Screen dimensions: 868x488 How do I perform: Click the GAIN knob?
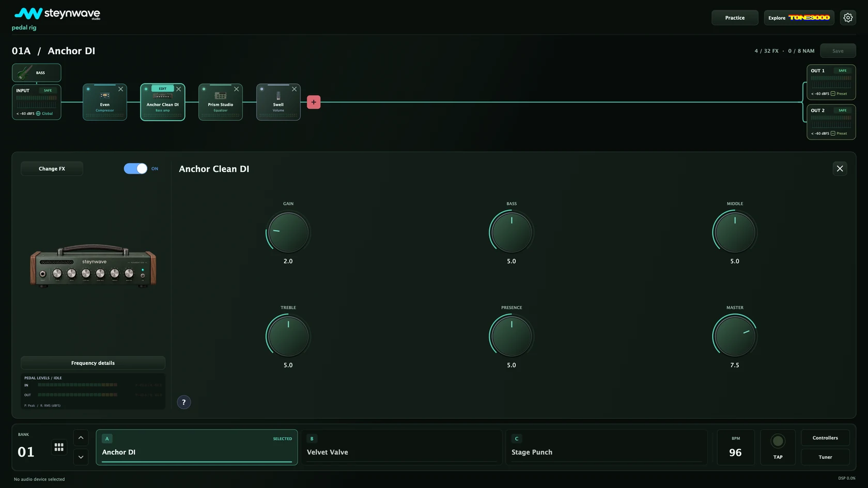288,232
